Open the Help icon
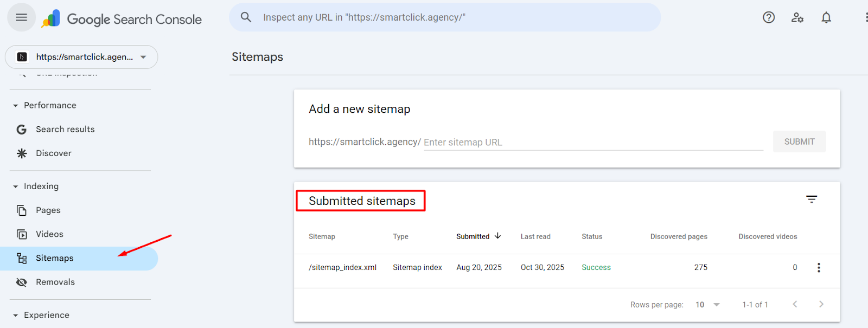 769,17
